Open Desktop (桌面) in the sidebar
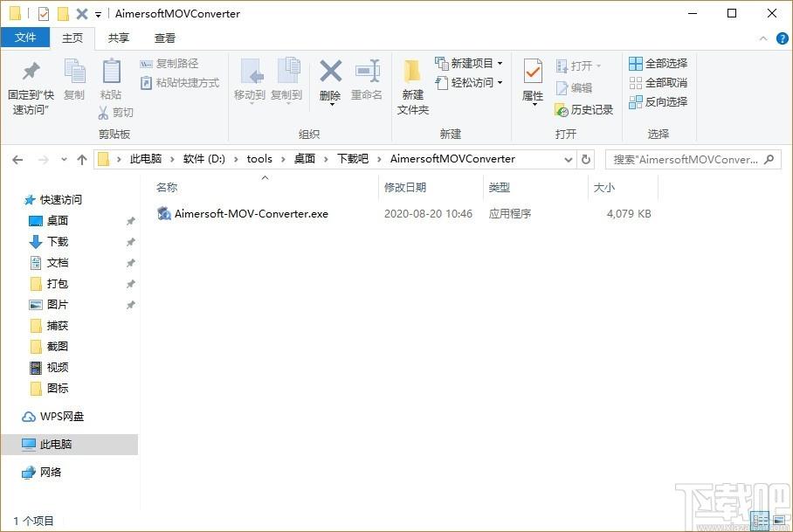This screenshot has height=532, width=793. [x=49, y=221]
